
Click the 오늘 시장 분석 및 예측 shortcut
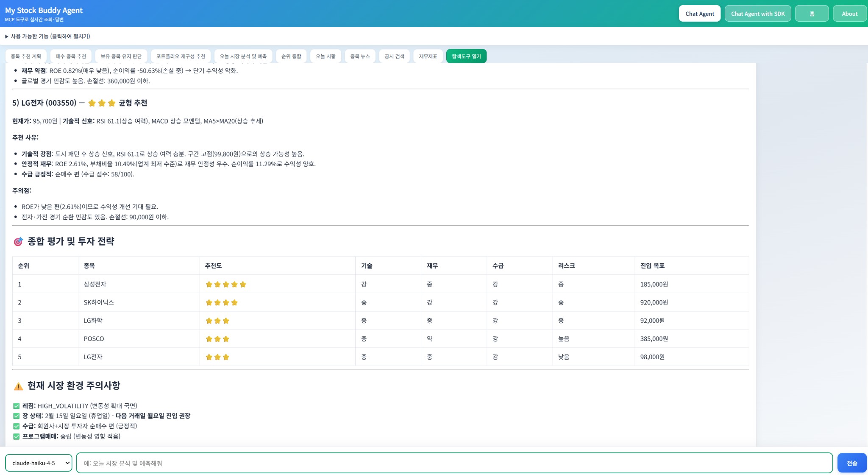pos(243,56)
